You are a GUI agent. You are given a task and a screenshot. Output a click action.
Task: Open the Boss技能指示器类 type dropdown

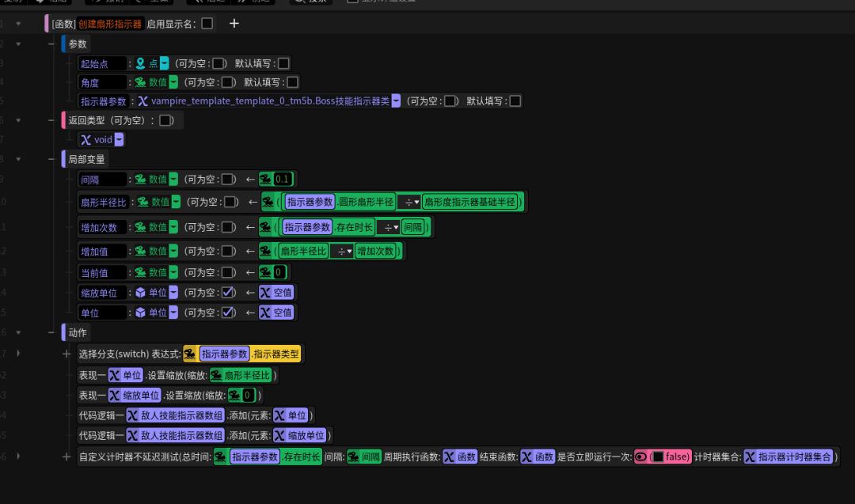397,100
